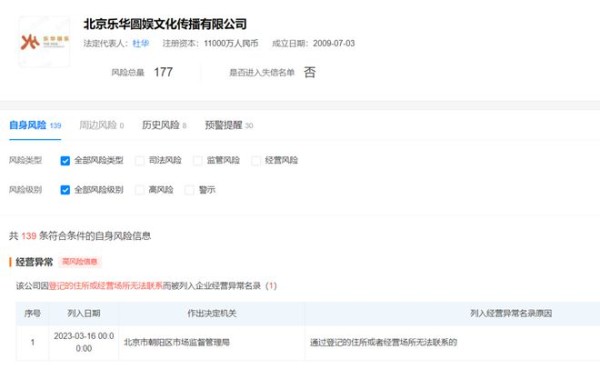Click 成立日期 2009-07-03 text
Image resolution: width=600 pixels, height=369 pixels.
(313, 43)
